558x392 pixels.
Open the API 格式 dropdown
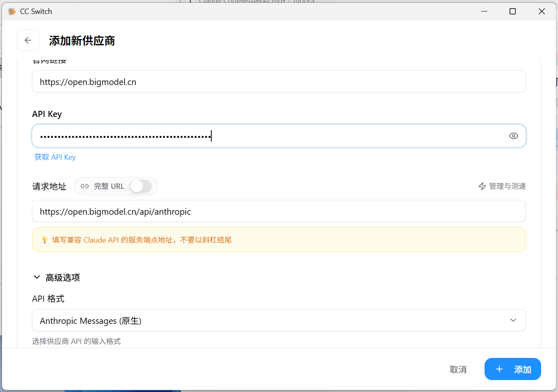[279, 320]
